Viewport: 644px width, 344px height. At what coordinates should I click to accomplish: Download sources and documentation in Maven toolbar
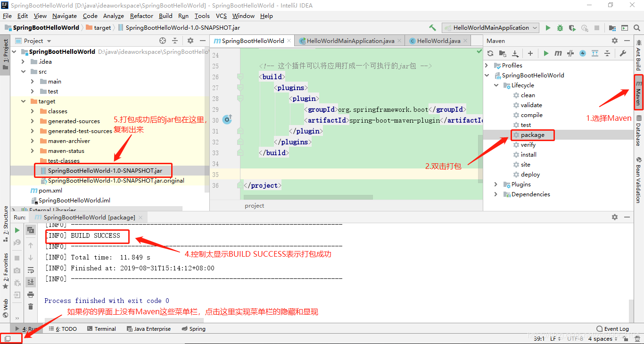(x=515, y=53)
